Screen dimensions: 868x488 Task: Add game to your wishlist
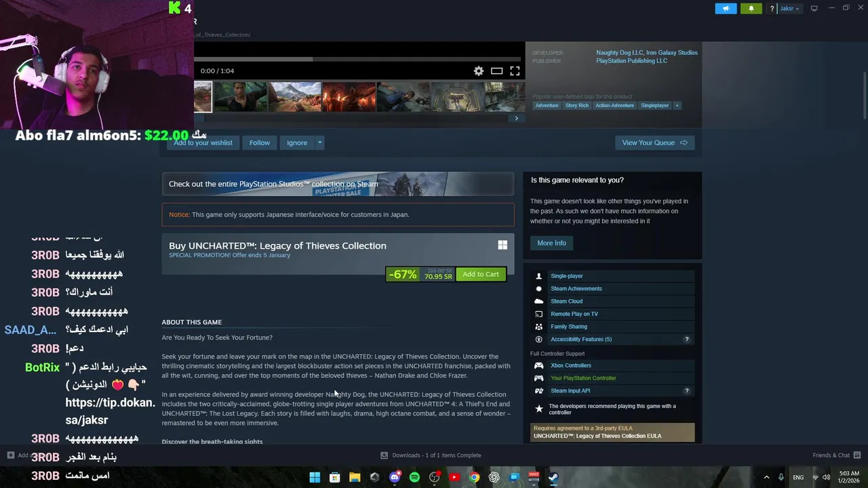(x=202, y=142)
